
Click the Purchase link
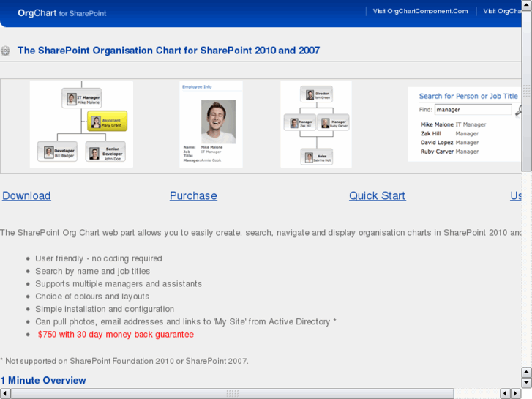coord(193,196)
